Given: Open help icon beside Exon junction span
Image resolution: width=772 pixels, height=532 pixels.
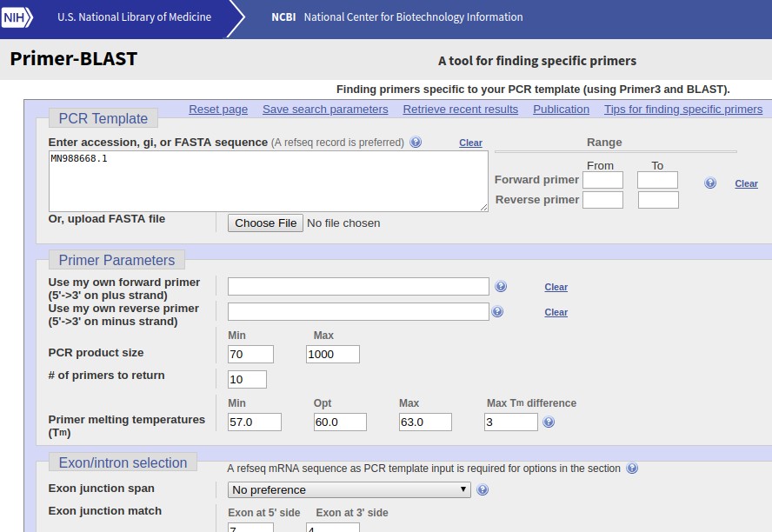Looking at the screenshot, I should point(482,489).
